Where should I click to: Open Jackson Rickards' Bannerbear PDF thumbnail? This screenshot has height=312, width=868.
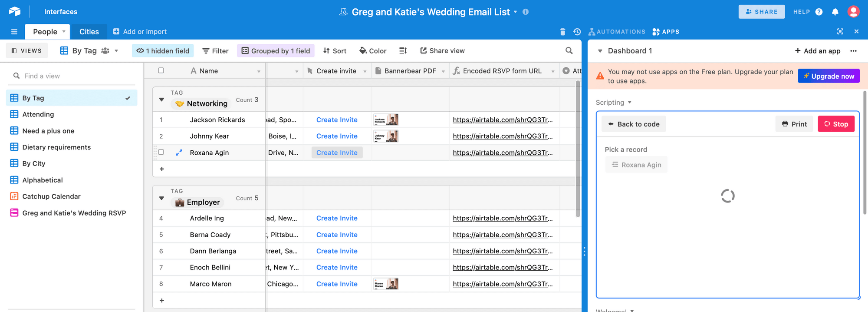pos(386,120)
